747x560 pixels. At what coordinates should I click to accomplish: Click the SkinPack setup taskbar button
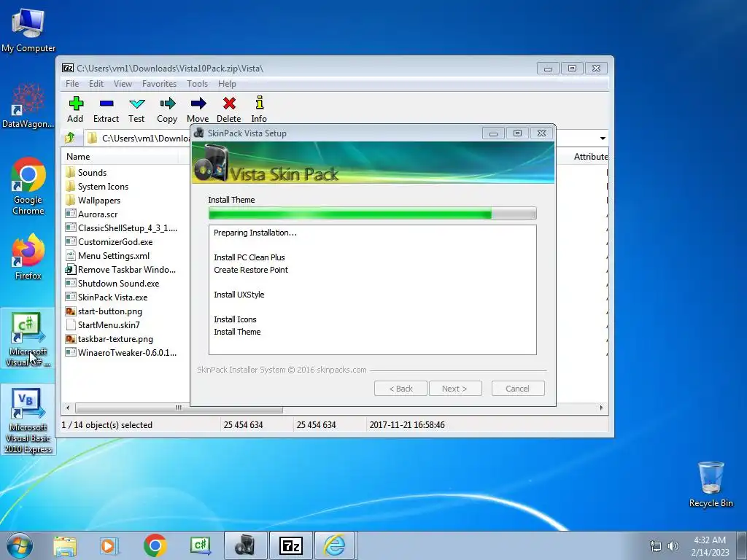(245, 545)
